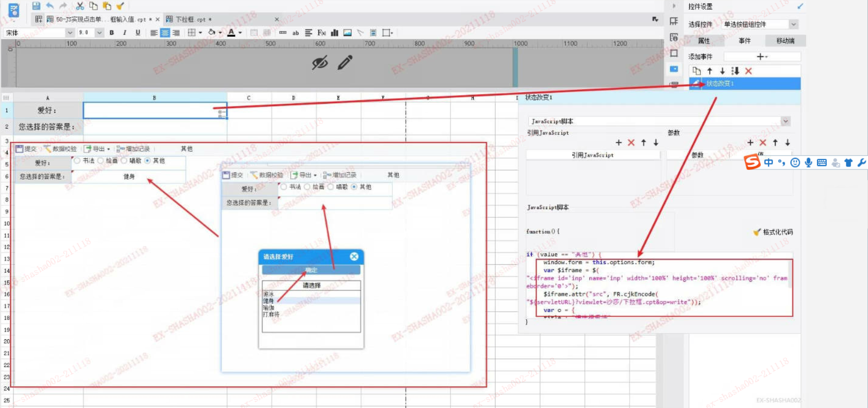Viewport: 868px width, 408px height.
Task: Switch to the 事件 tab
Action: [x=744, y=41]
